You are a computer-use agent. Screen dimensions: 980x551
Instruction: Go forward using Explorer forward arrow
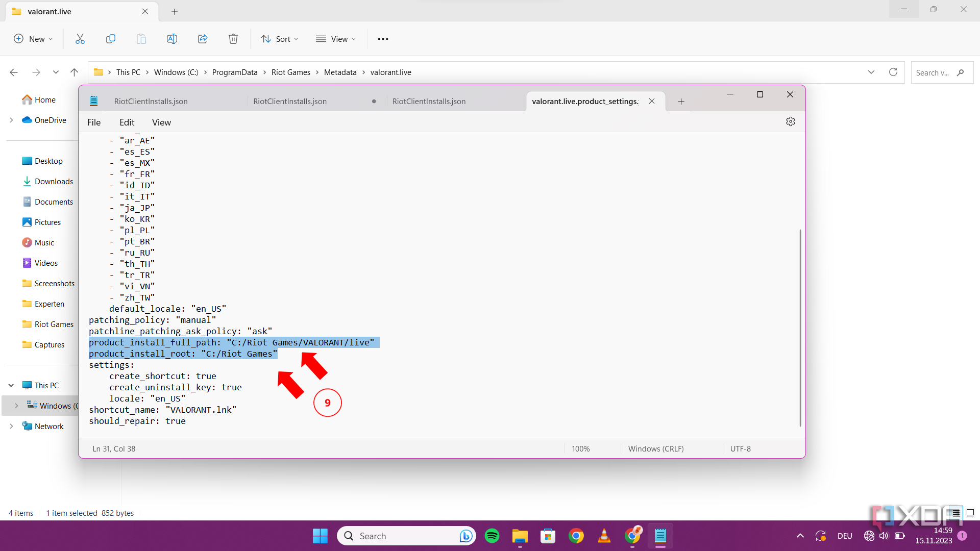pos(36,72)
